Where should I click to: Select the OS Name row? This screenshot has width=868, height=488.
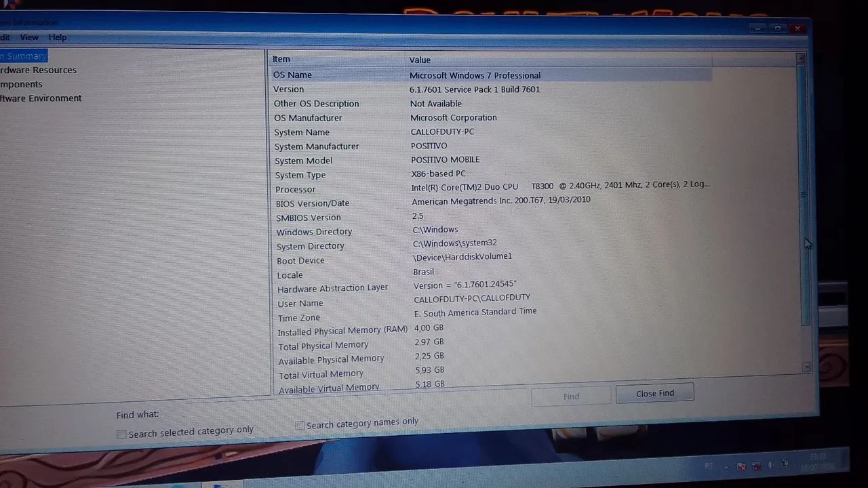[491, 75]
